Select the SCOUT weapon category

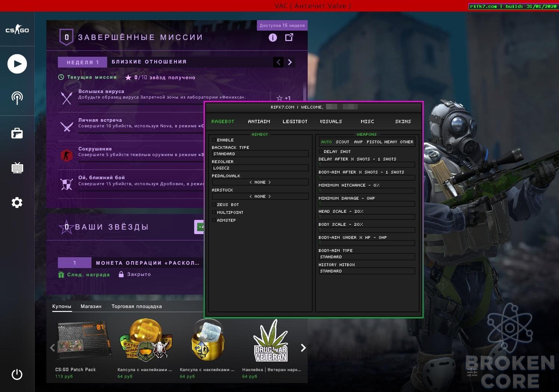click(342, 142)
